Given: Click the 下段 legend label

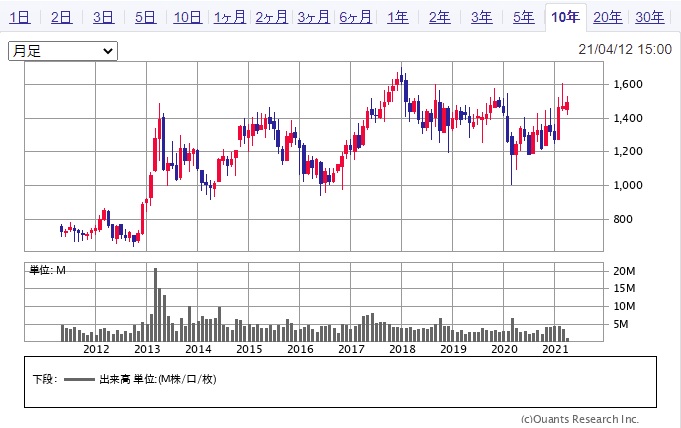Looking at the screenshot, I should click(x=45, y=379).
